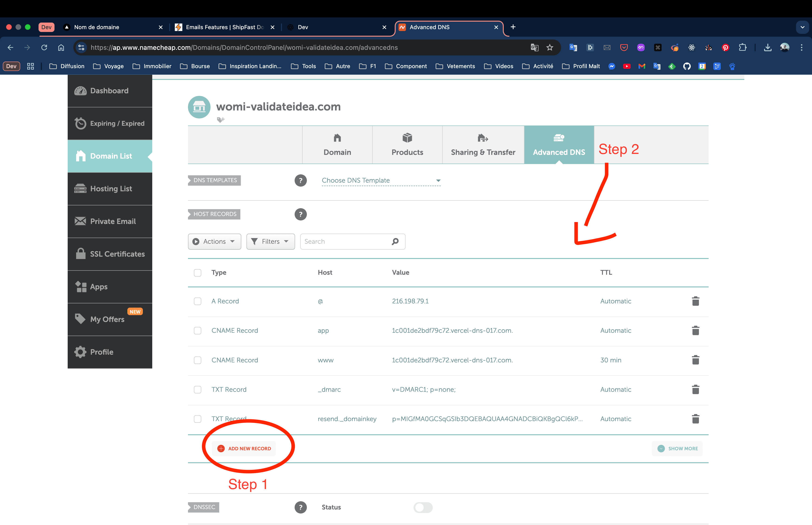Toggle the select-all checkbox in table header
Screen dimensions: 812x525
[x=197, y=272]
